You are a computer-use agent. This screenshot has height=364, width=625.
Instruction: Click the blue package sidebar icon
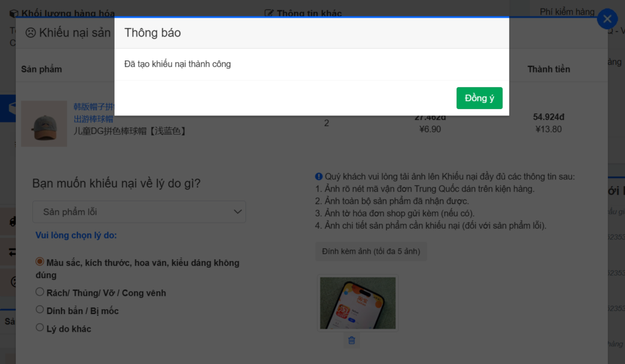12,109
